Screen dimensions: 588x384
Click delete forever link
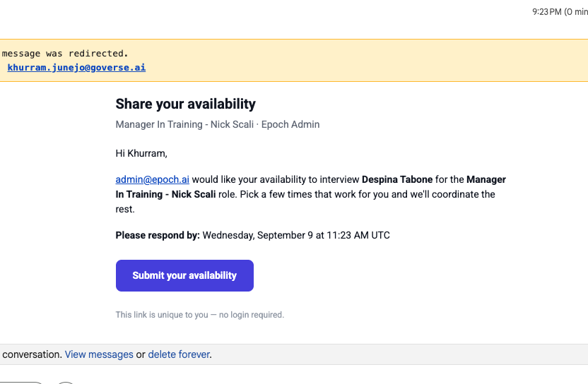pos(179,354)
